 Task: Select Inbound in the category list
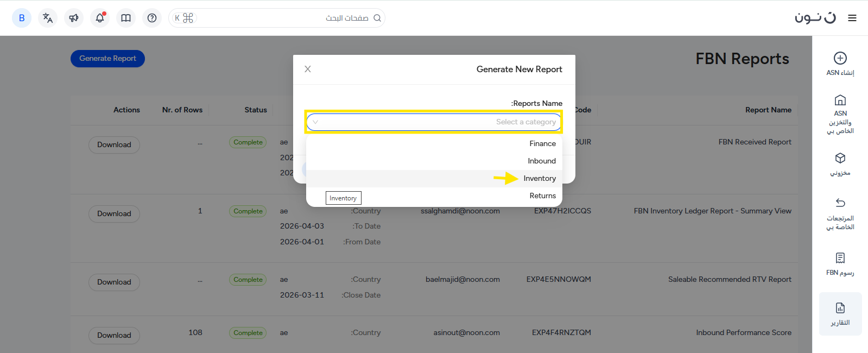click(541, 161)
